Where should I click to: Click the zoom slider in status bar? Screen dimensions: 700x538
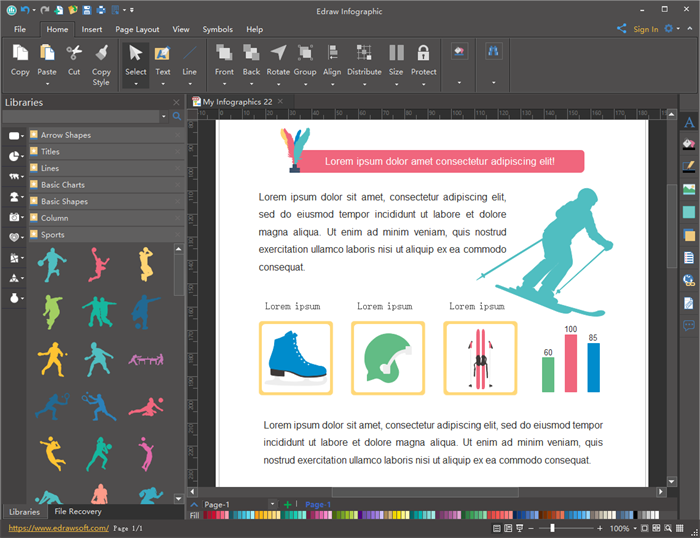pos(552,528)
